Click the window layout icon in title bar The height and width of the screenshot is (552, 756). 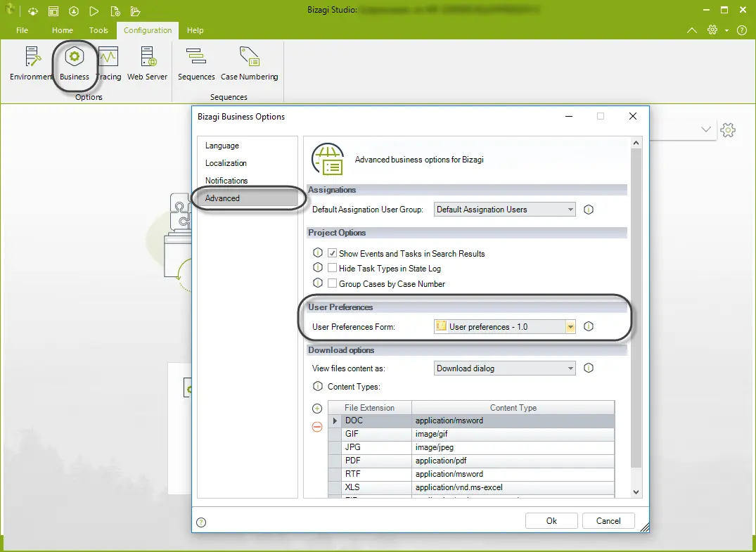point(53,11)
